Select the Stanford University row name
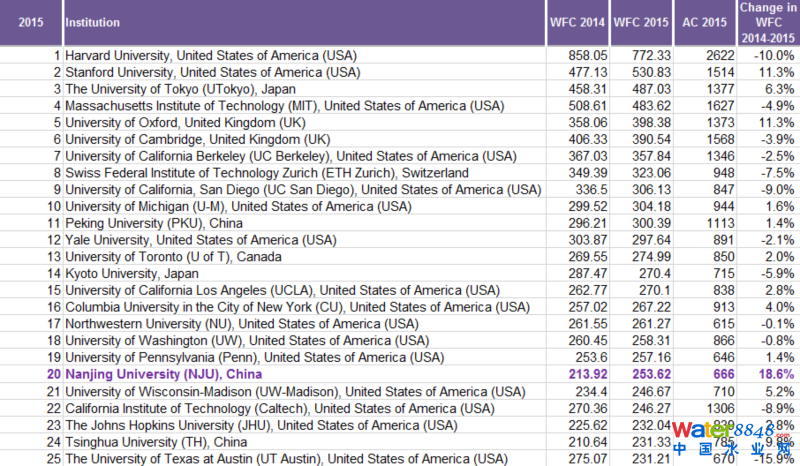Screen dimensions: 800x466 [212, 73]
